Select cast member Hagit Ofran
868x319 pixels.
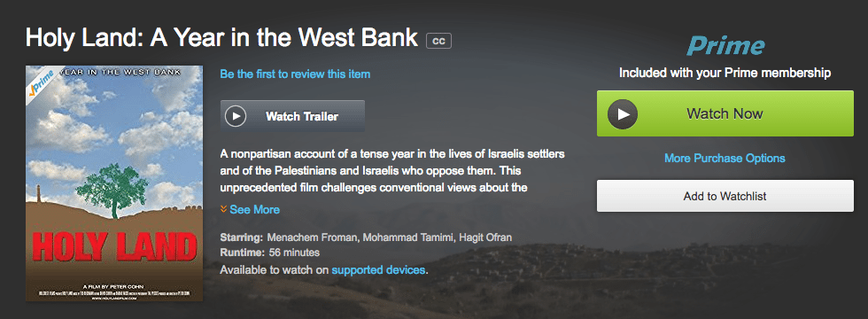[486, 237]
